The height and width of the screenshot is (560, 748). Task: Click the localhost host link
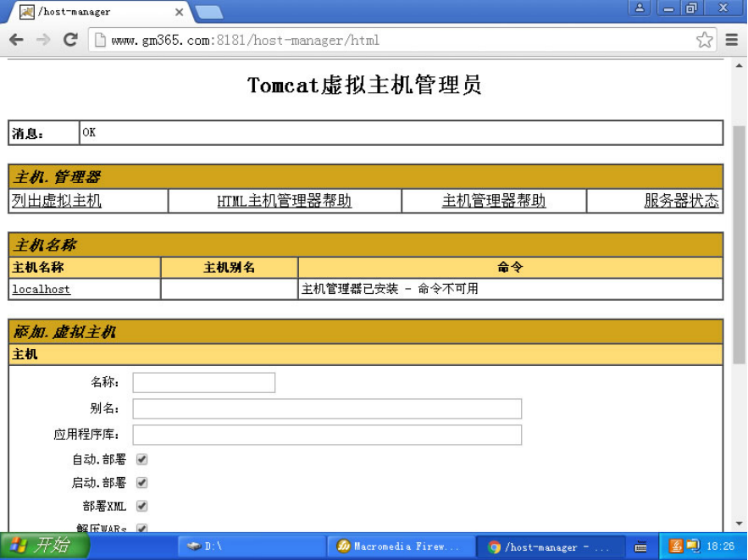[x=42, y=289]
